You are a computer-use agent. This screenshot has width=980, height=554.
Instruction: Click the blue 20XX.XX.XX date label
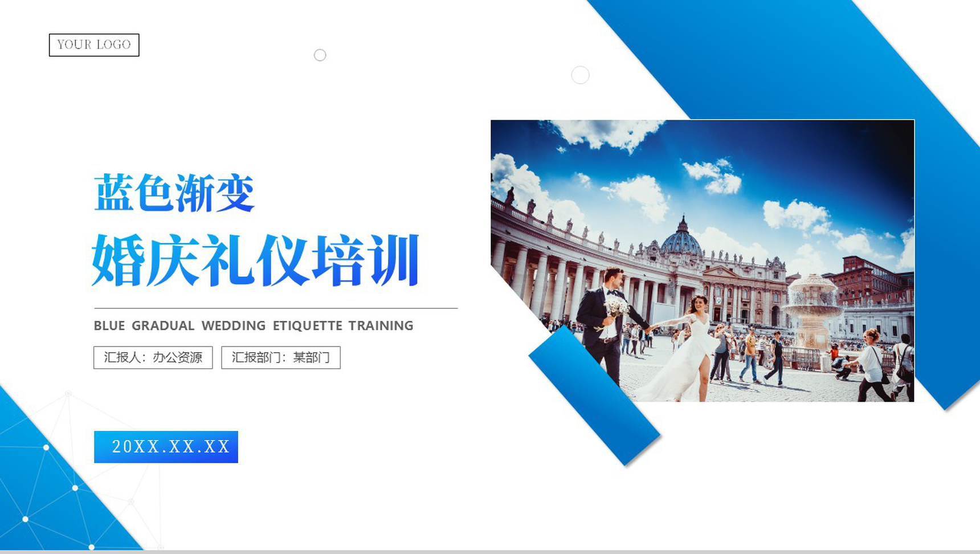(x=166, y=447)
